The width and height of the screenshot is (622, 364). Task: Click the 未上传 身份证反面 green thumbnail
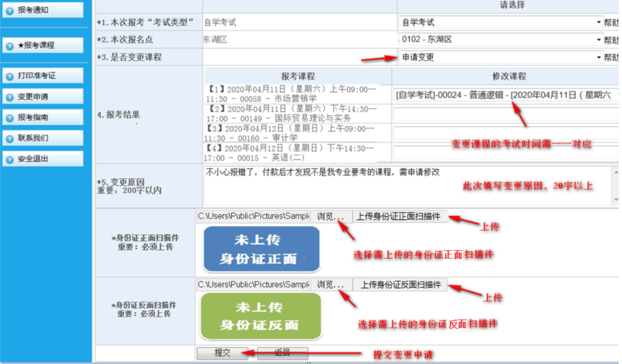tap(259, 316)
